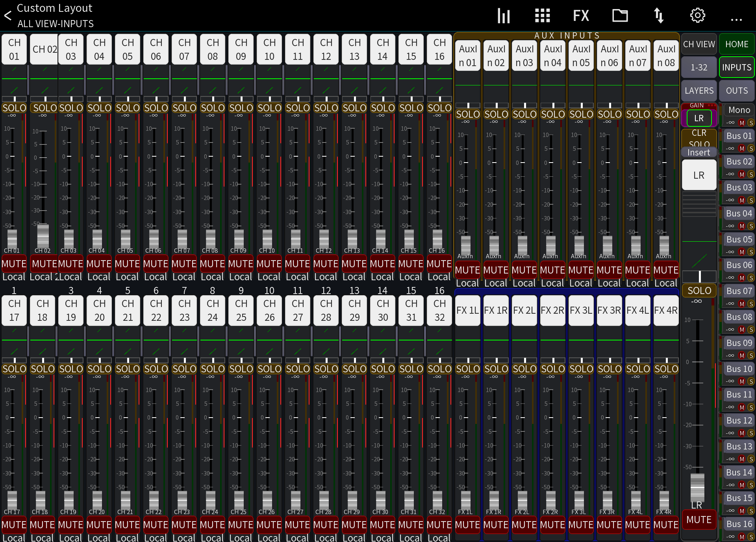
Task: Open the routing arrows icon
Action: point(658,15)
